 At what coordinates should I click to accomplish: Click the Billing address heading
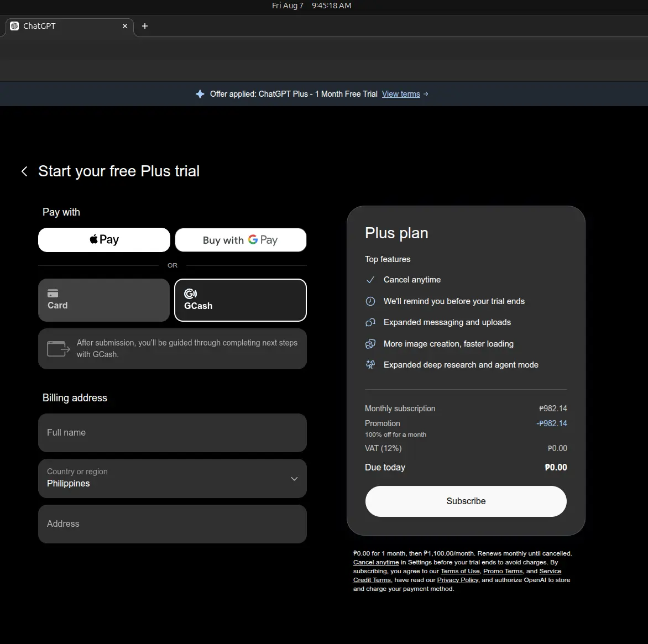pyautogui.click(x=75, y=398)
